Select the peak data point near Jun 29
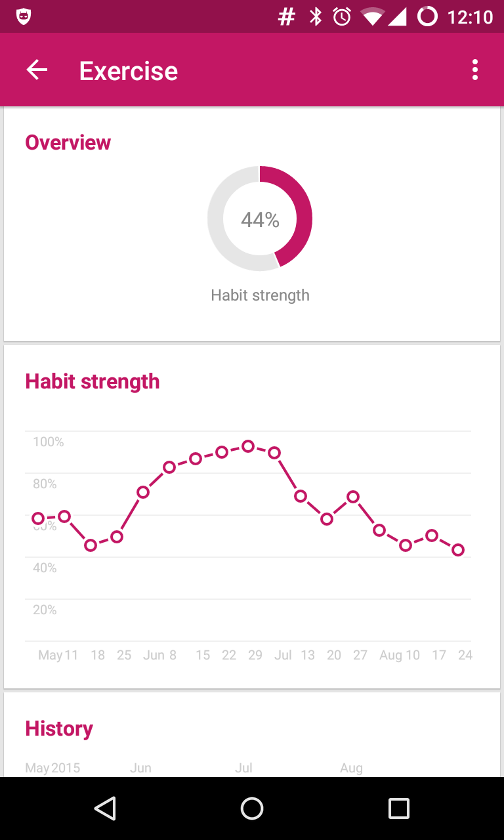Screen dimensions: 504x840 pos(248,446)
